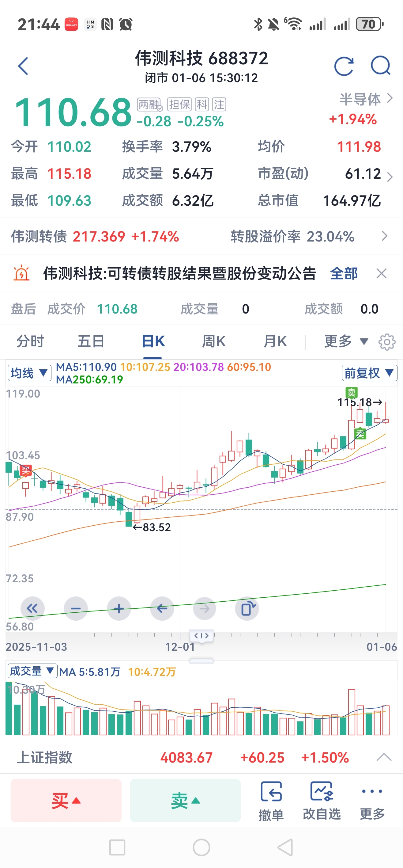Tap Android home circle button
403x868 pixels.
201,847
